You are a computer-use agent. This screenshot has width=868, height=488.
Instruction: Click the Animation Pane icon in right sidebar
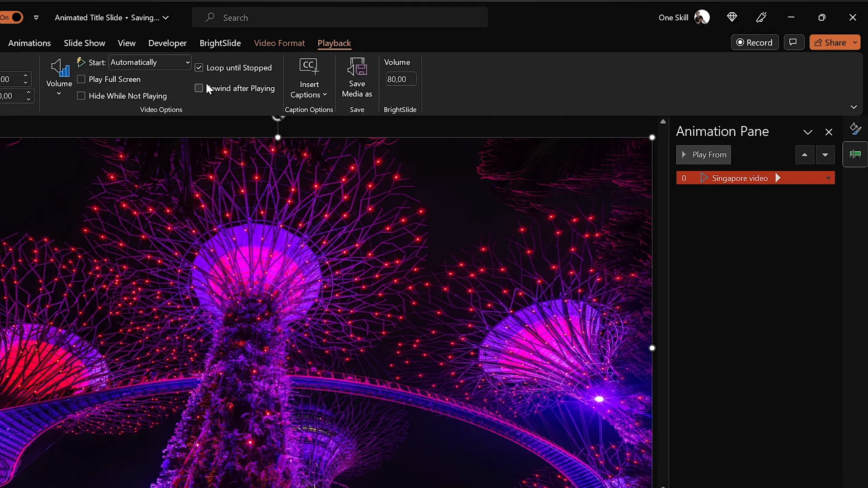pyautogui.click(x=856, y=154)
